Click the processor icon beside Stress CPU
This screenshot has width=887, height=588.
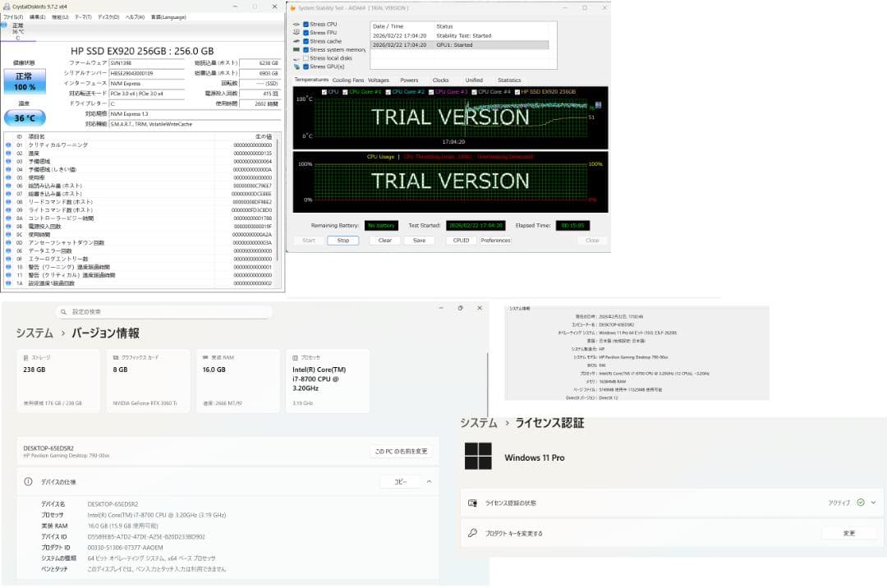click(x=296, y=25)
